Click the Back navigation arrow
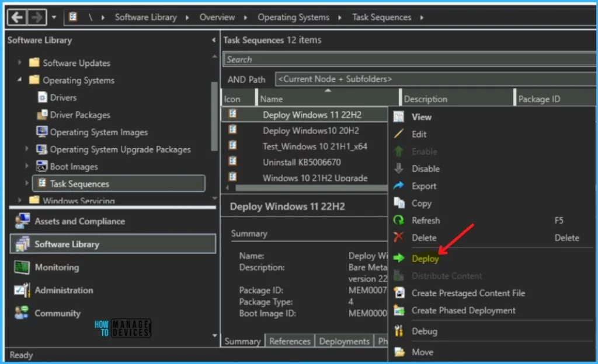This screenshot has width=598, height=364. pos(17,17)
